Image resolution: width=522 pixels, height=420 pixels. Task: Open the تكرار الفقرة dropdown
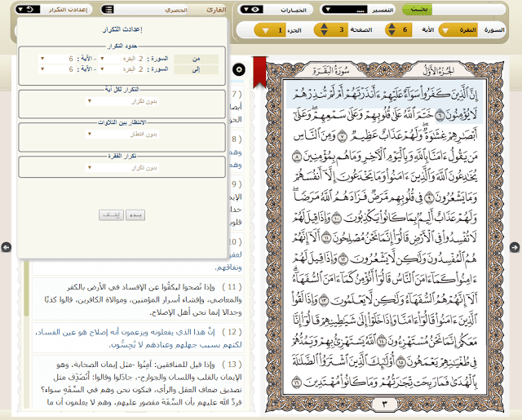(122, 168)
